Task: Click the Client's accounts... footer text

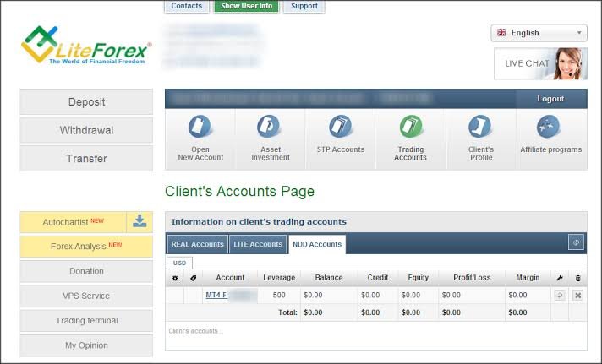Action: (196, 331)
